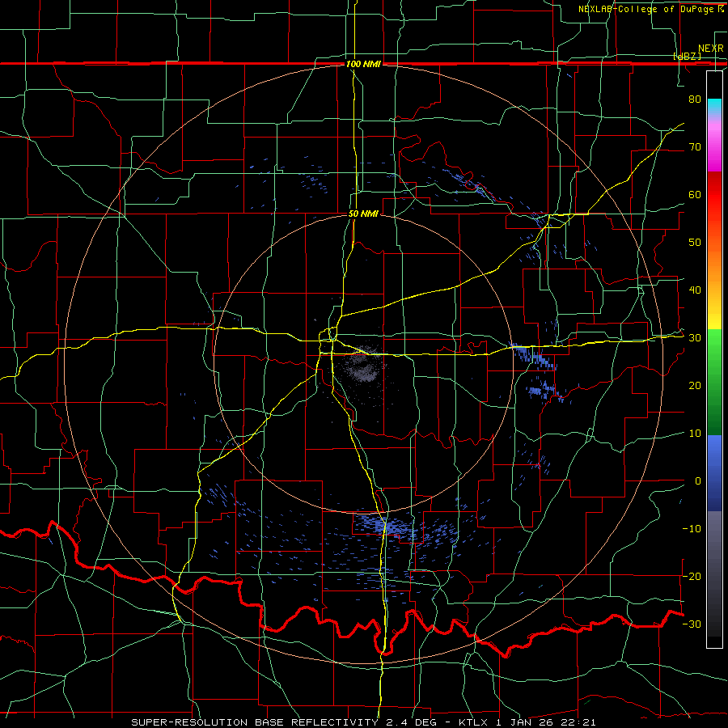
Task: Click the 70 value on the dBZ scale
Action: (x=695, y=146)
